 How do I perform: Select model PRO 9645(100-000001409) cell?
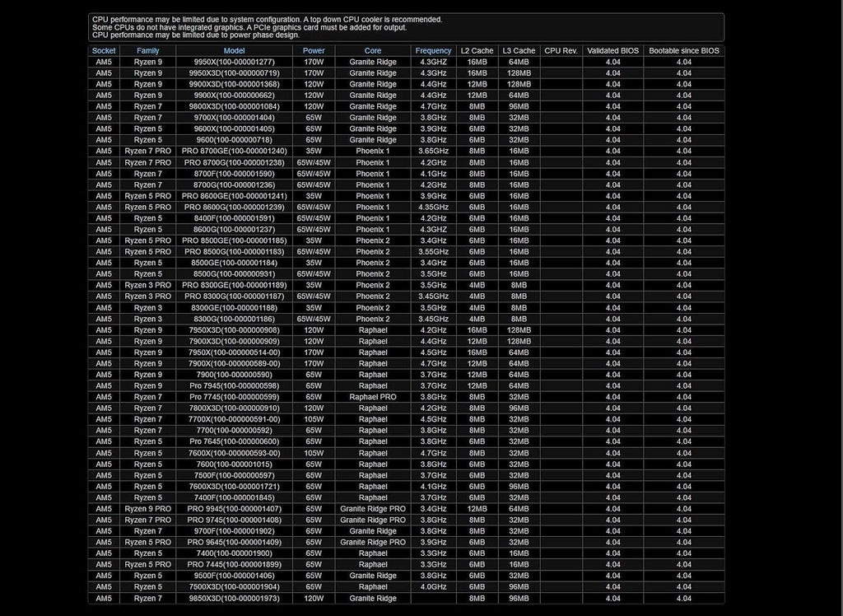235,543
